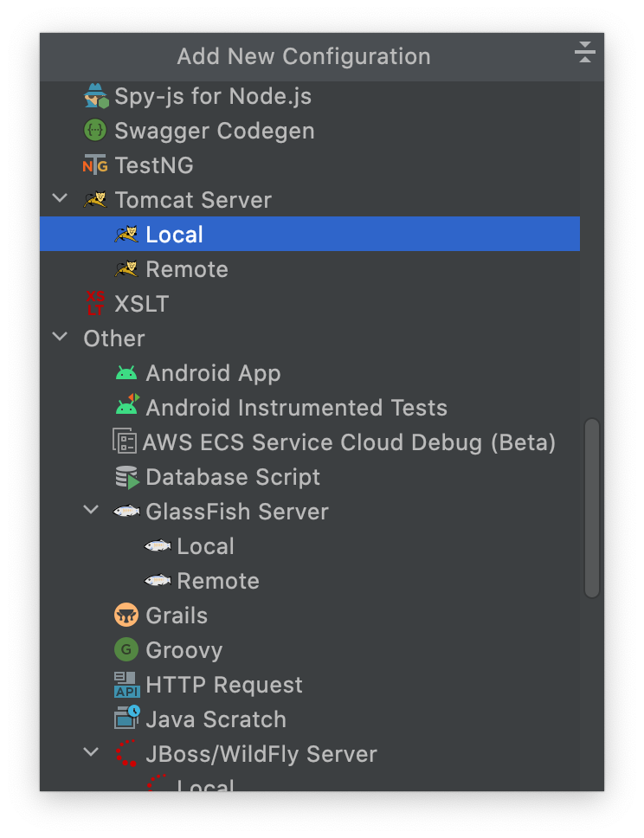Click the GlassFish Server label
Viewport: 644px width, 838px height.
coord(237,512)
